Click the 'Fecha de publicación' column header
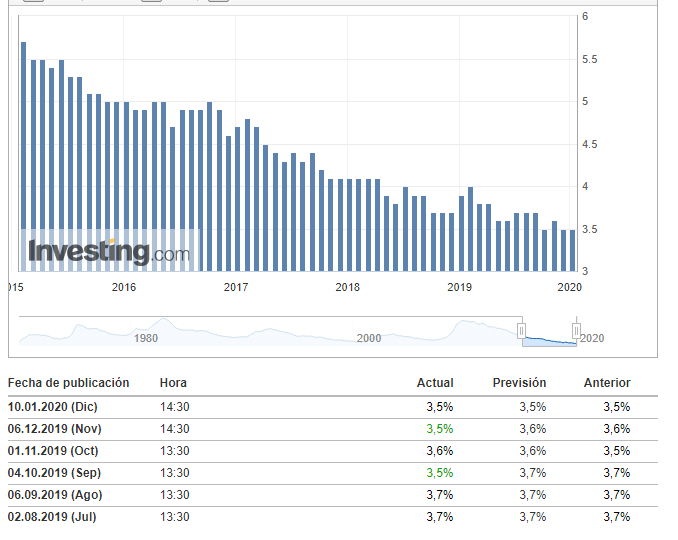Image resolution: width=678 pixels, height=540 pixels. click(69, 383)
